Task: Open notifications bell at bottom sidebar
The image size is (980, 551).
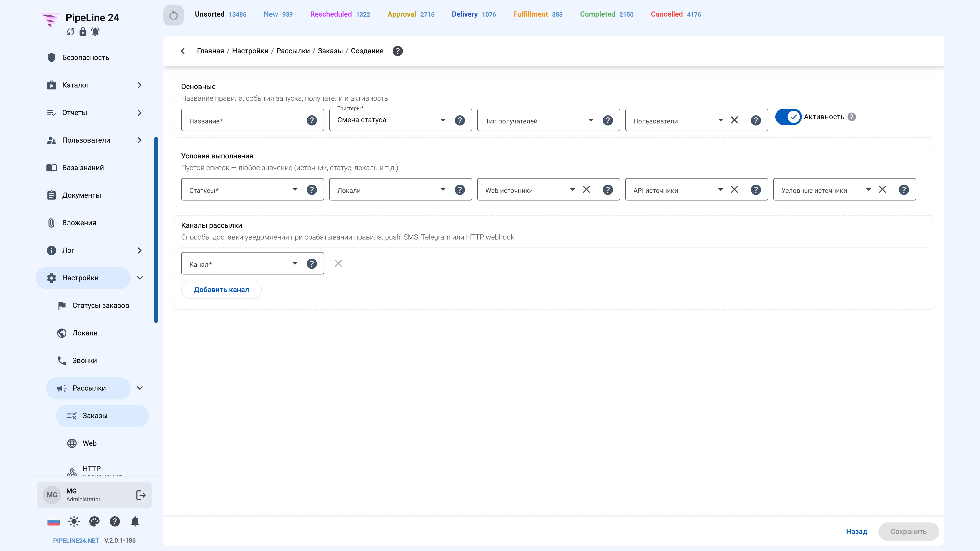Action: tap(135, 521)
